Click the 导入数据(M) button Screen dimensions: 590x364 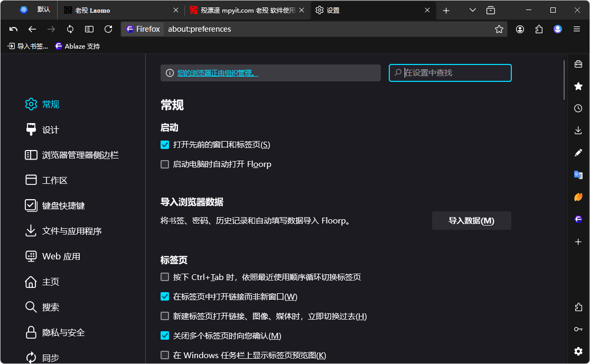point(472,221)
